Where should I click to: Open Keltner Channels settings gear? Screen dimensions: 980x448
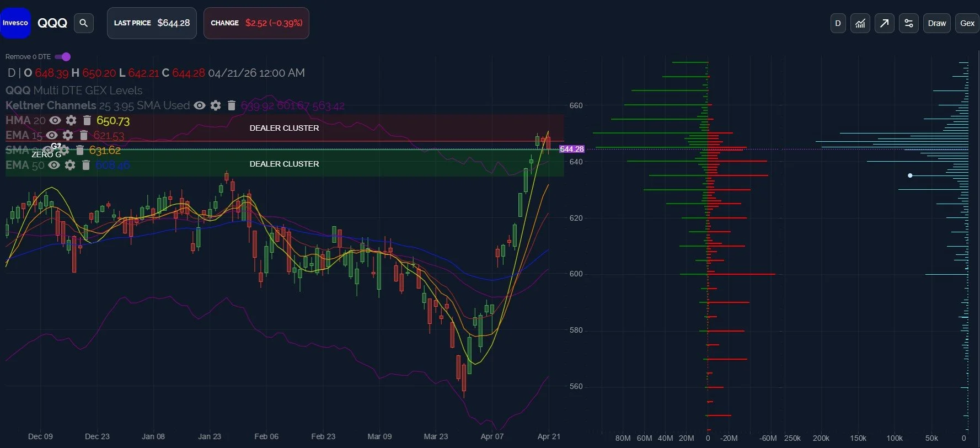coord(216,105)
